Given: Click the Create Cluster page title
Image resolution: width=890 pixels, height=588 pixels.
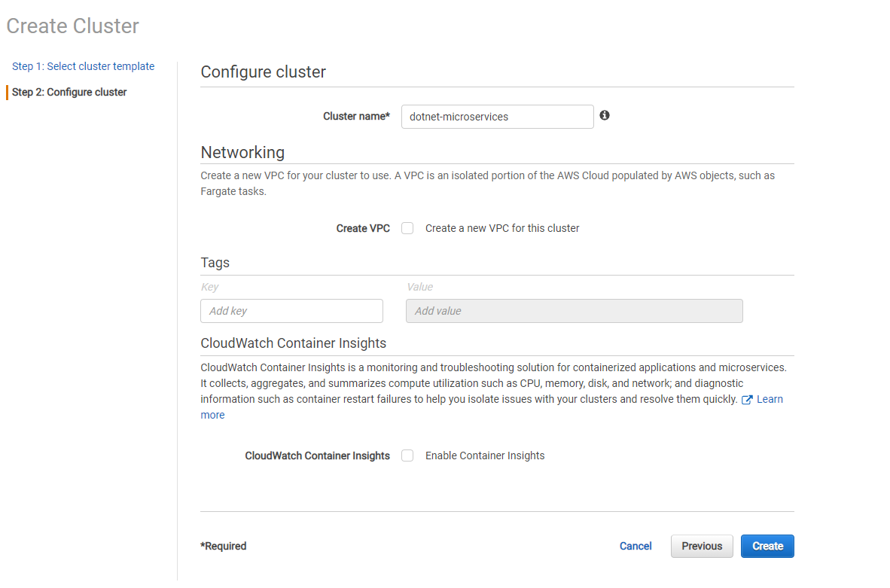Looking at the screenshot, I should pos(73,26).
